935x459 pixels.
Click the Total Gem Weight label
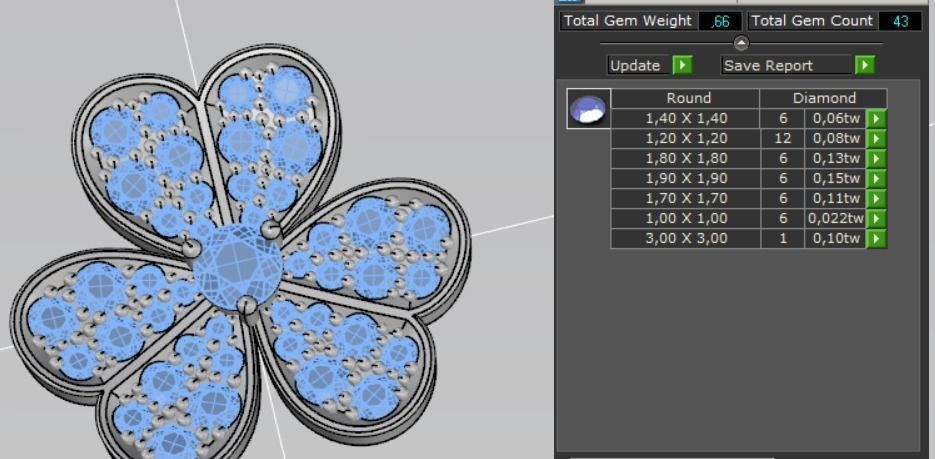pos(628,21)
